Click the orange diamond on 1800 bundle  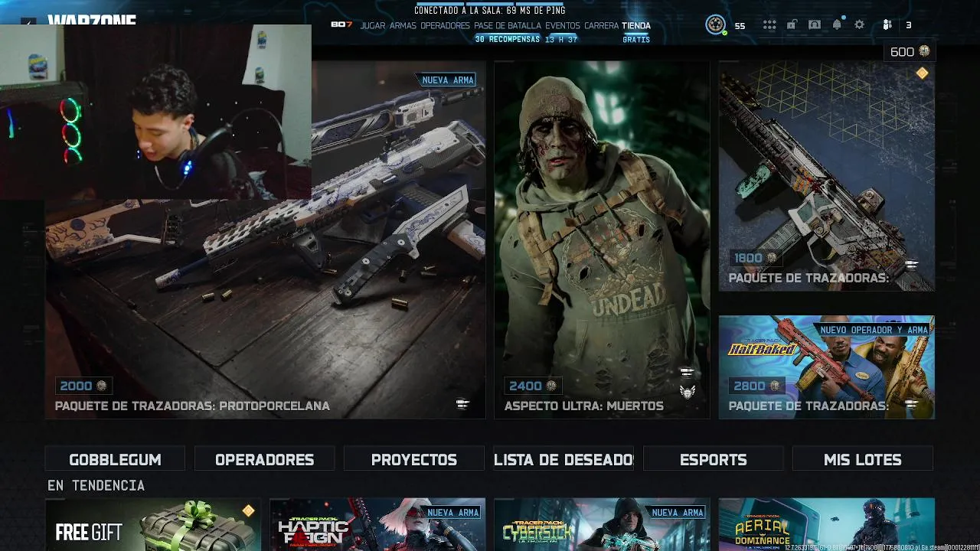coord(922,73)
